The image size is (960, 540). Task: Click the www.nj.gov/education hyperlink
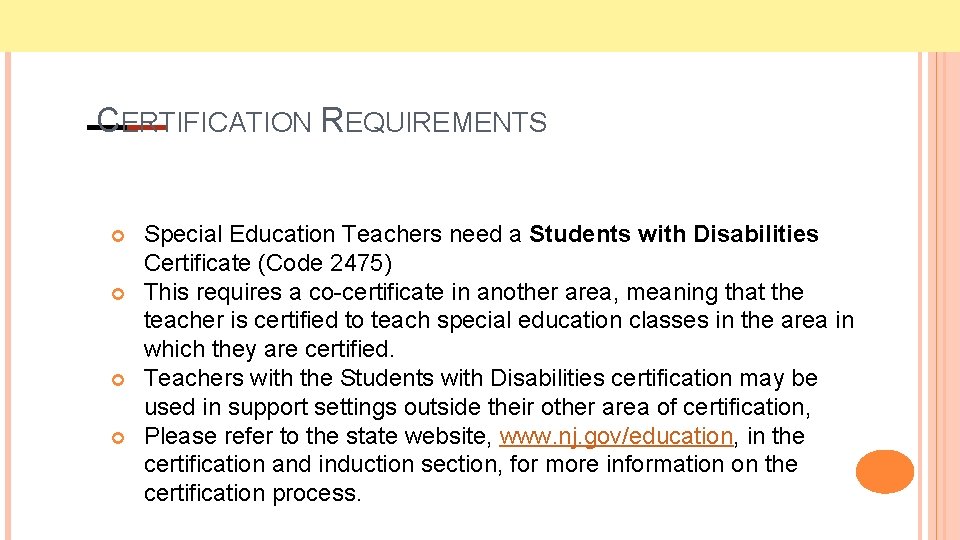tap(615, 436)
